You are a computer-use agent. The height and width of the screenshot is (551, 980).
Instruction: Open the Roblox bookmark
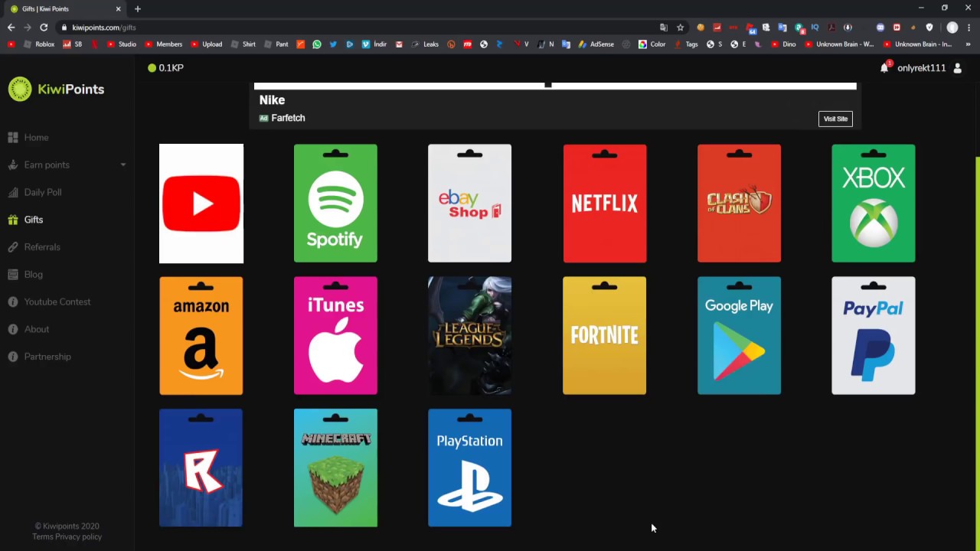pos(39,44)
